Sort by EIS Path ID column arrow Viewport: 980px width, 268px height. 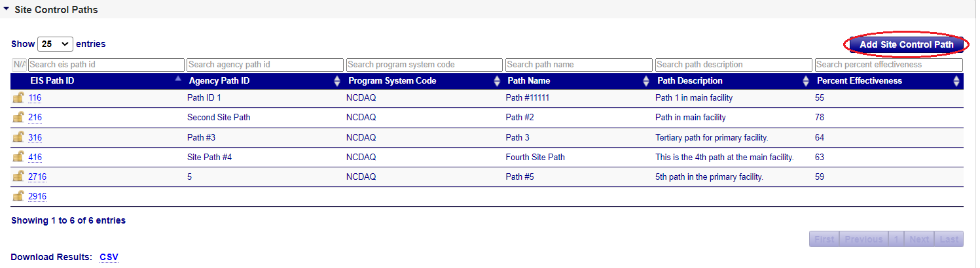(x=178, y=78)
